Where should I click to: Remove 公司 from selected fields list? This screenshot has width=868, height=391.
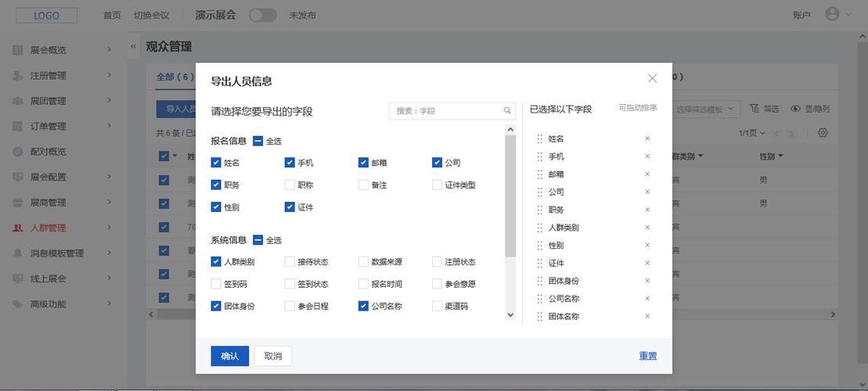pyautogui.click(x=647, y=192)
